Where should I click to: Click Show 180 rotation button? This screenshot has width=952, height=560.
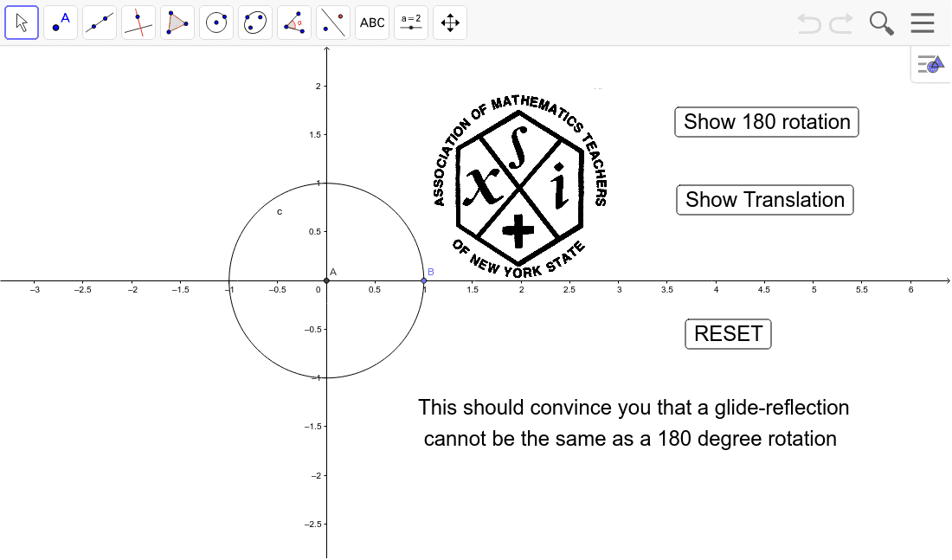[x=767, y=122]
